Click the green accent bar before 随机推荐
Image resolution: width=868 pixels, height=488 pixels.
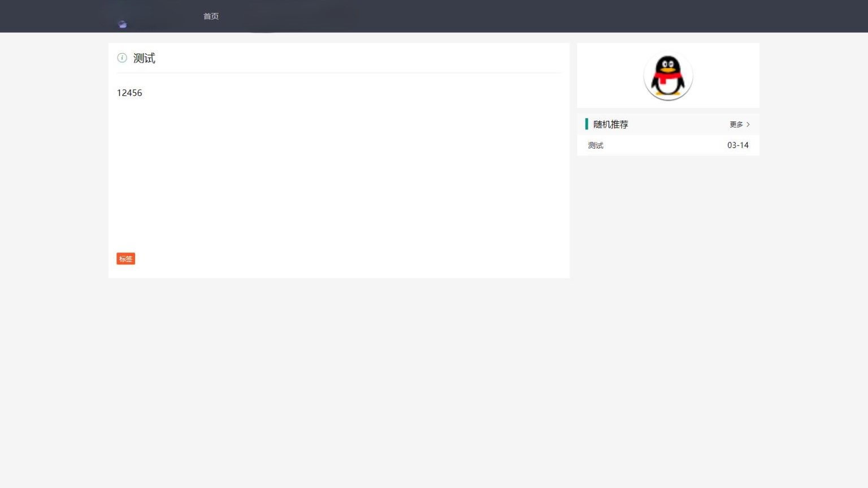(587, 124)
